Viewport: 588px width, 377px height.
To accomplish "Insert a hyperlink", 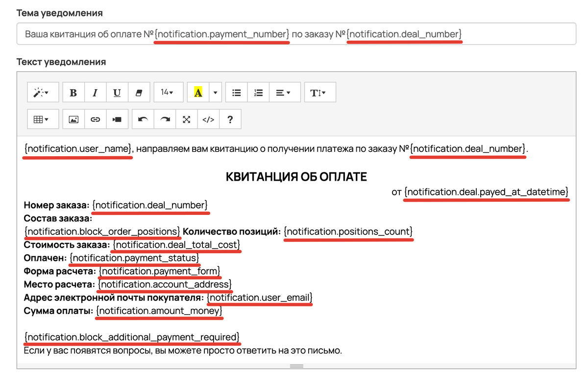I will [x=96, y=119].
